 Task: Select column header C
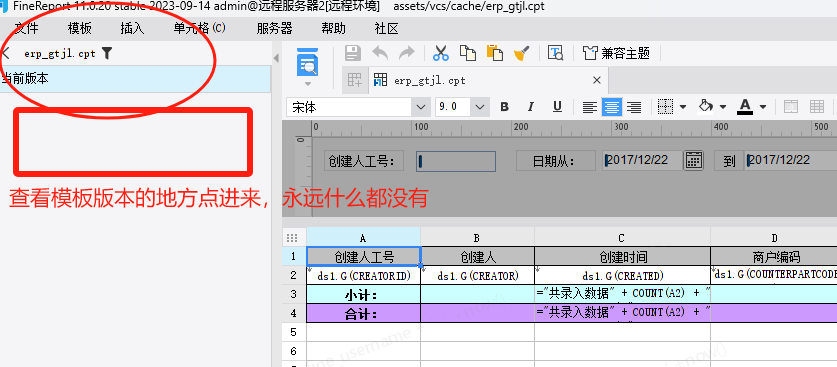(x=622, y=237)
